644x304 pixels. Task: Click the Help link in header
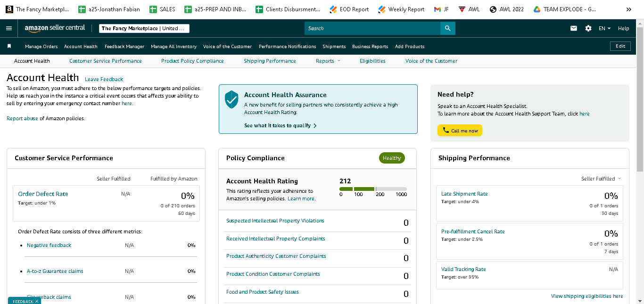click(623, 28)
